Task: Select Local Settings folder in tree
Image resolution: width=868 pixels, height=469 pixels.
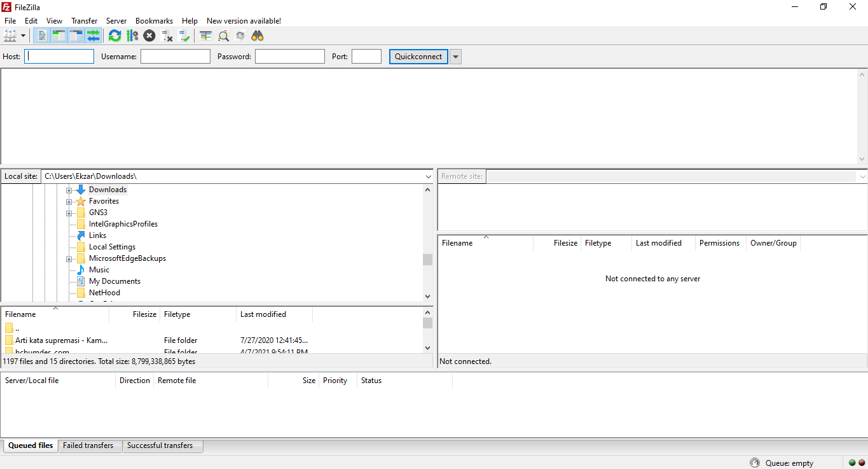Action: point(112,247)
